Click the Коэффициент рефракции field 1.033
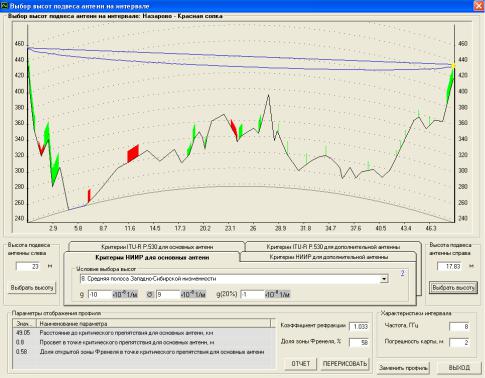Screen dimensions: 485x378 click(359, 326)
